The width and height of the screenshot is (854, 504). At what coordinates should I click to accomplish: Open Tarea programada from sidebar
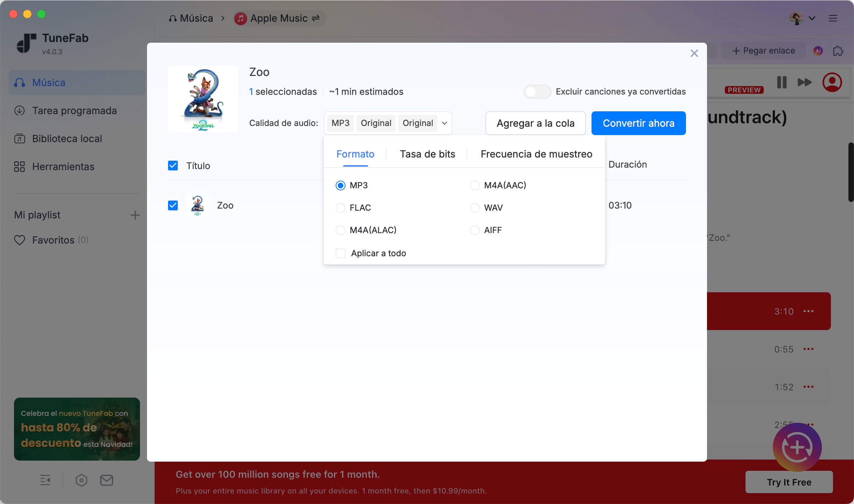(x=75, y=111)
